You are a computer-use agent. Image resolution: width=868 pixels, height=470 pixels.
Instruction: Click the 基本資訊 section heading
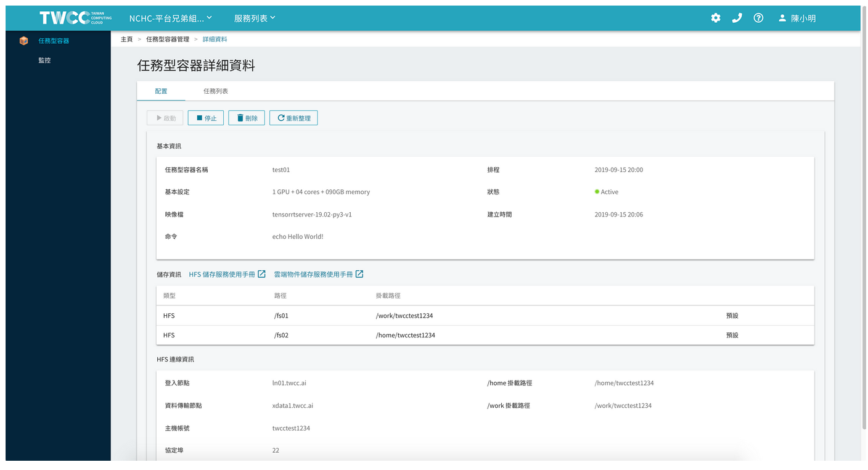tap(169, 146)
